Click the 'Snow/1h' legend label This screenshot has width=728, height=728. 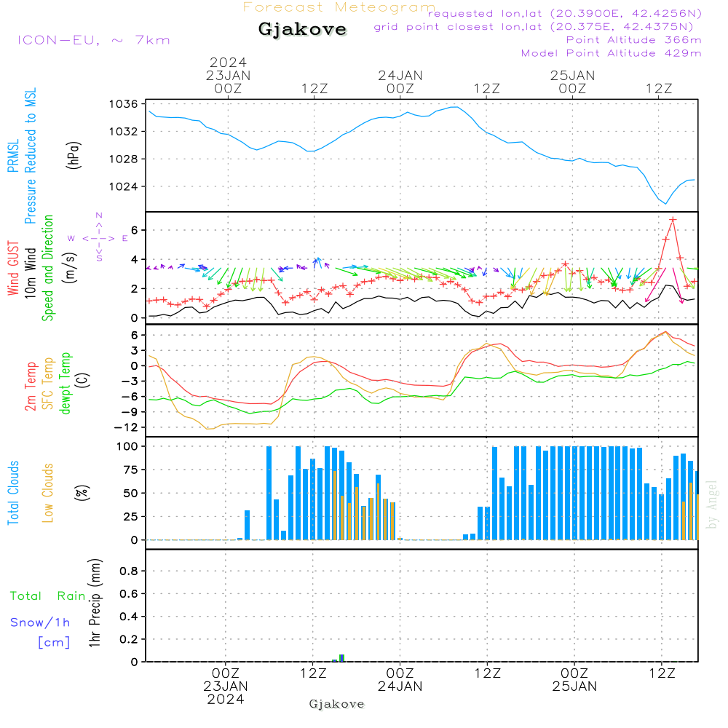pyautogui.click(x=41, y=622)
